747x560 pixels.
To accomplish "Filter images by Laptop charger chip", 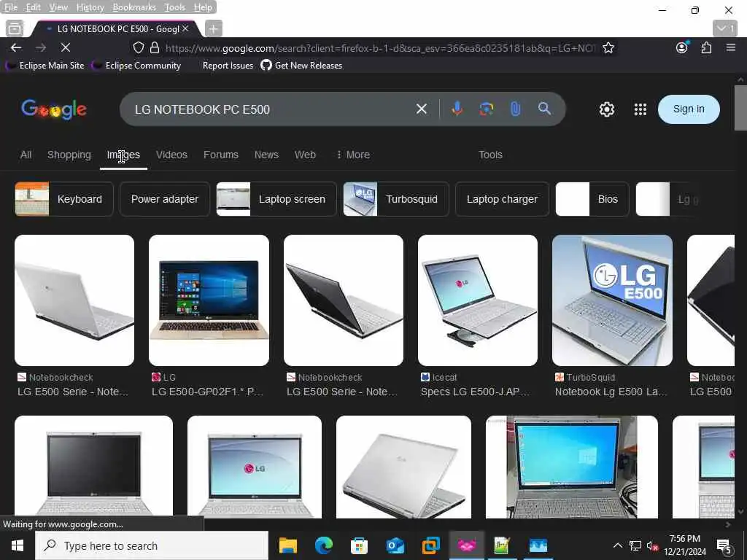I will click(x=502, y=199).
